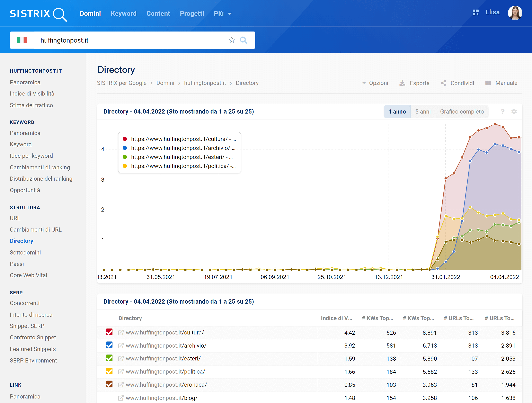
Task: Sort by Indice di V... column header
Action: pos(336,318)
